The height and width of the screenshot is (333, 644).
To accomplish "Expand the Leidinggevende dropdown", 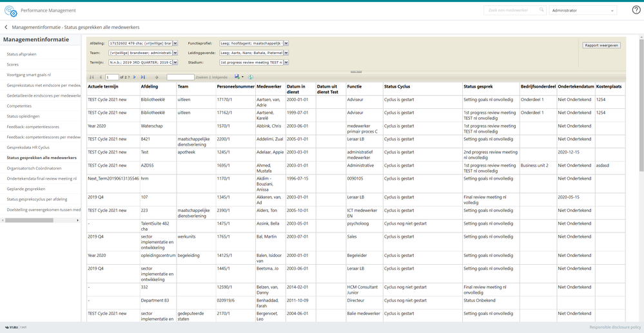I will pos(286,53).
